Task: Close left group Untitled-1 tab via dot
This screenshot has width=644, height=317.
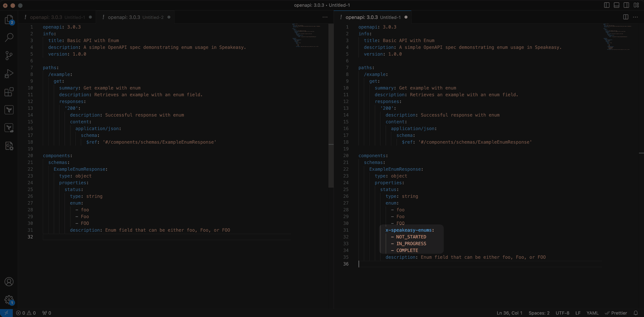Action: (x=90, y=17)
